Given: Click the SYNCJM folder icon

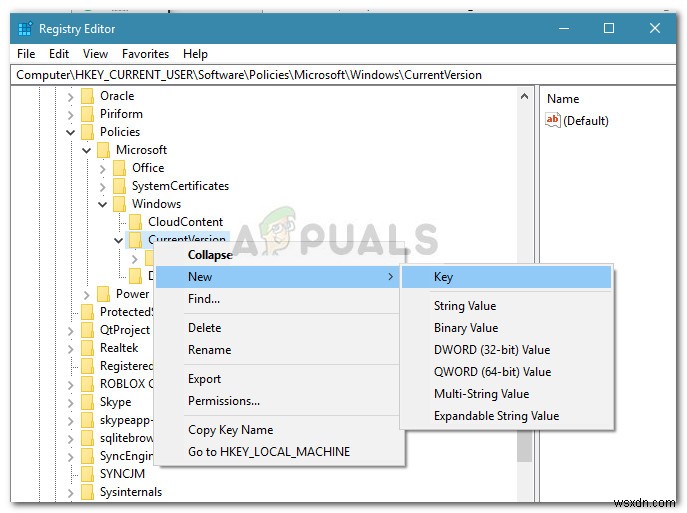Looking at the screenshot, I should pos(88,474).
